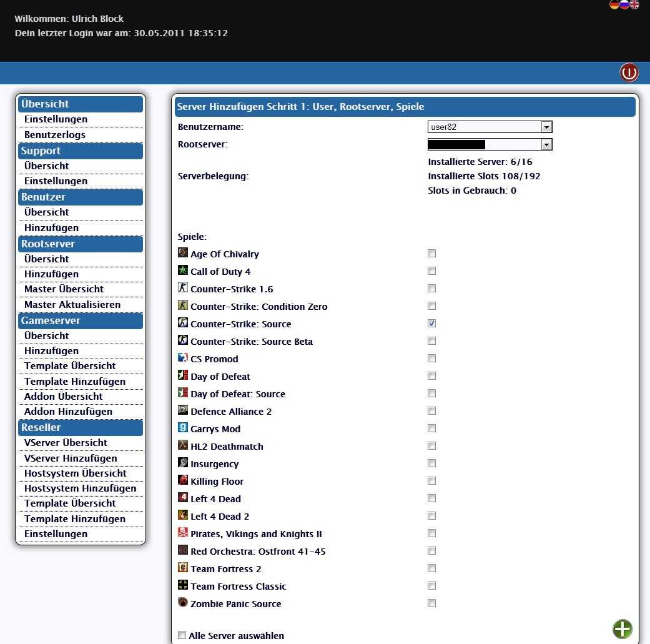Click the Left 4 Dead 2 icon
The height and width of the screenshot is (644, 650).
183,515
